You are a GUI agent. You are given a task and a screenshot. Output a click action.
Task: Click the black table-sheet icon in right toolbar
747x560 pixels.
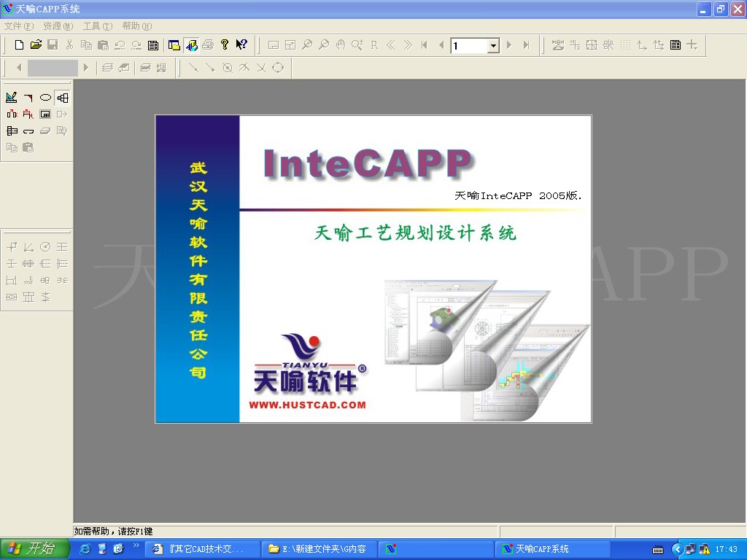[x=676, y=45]
